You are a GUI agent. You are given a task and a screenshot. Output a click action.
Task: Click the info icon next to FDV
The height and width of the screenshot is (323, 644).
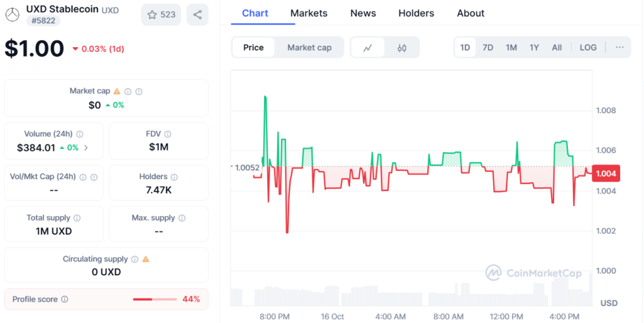[x=168, y=134]
